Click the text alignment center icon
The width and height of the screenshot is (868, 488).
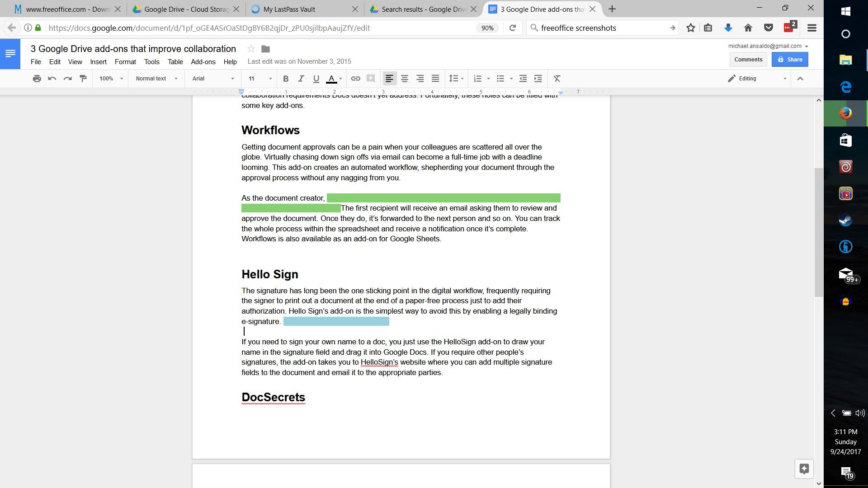(x=404, y=78)
